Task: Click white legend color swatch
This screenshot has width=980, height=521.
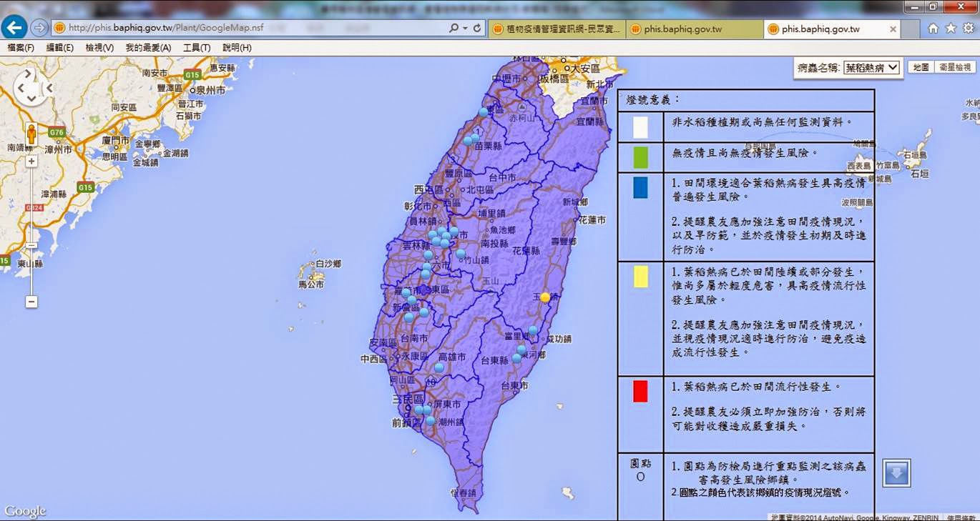Action: pos(640,127)
